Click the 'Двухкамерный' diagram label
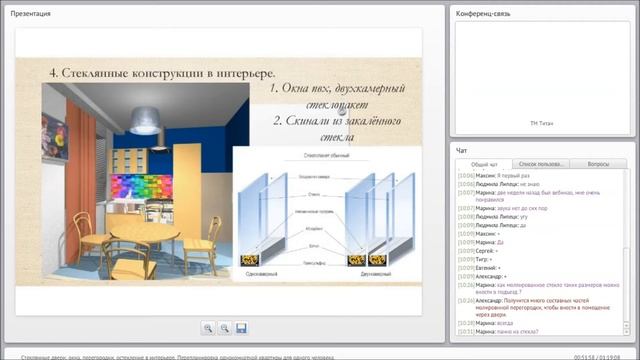The width and height of the screenshot is (640, 360). 376,274
